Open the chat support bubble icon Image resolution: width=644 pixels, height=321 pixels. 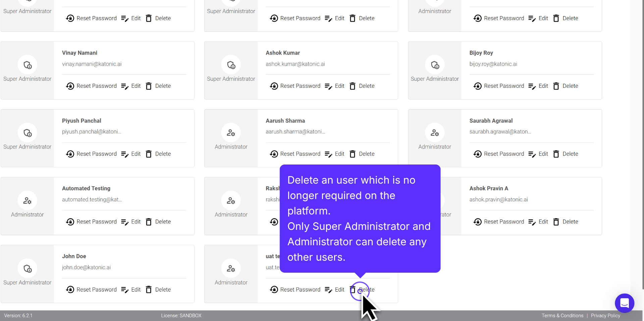click(624, 303)
